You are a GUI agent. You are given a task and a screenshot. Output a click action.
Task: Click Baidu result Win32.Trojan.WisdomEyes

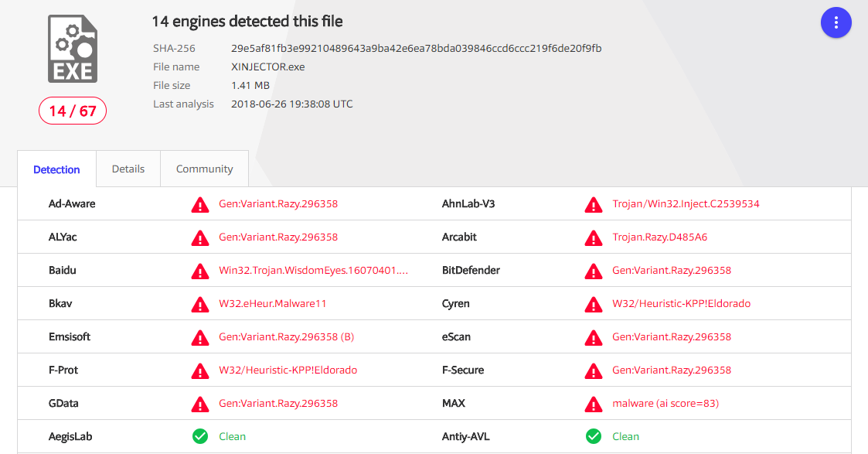click(313, 270)
